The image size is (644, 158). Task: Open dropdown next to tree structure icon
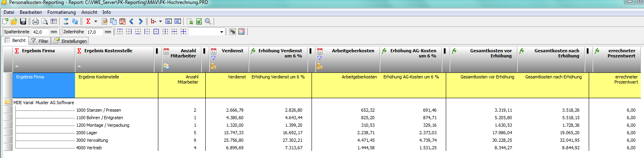160,21
